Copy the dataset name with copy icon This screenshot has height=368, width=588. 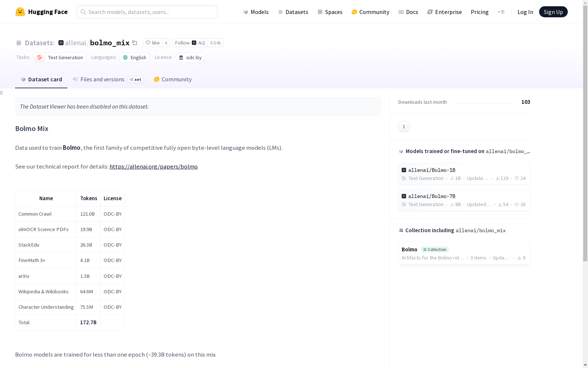pyautogui.click(x=135, y=43)
